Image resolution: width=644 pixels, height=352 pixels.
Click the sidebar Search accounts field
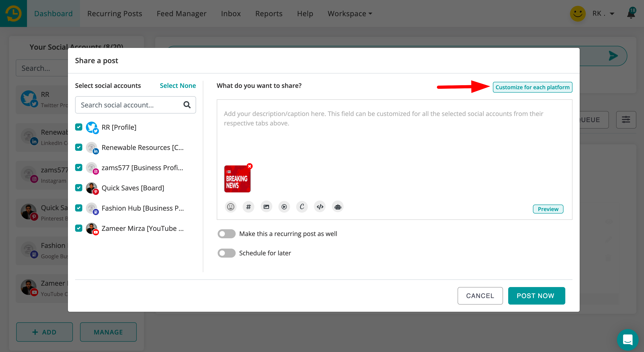[x=42, y=68]
